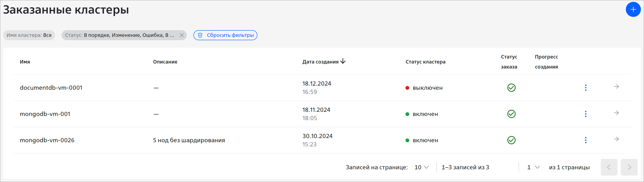Click date 30.10.2024 cell

click(317, 136)
